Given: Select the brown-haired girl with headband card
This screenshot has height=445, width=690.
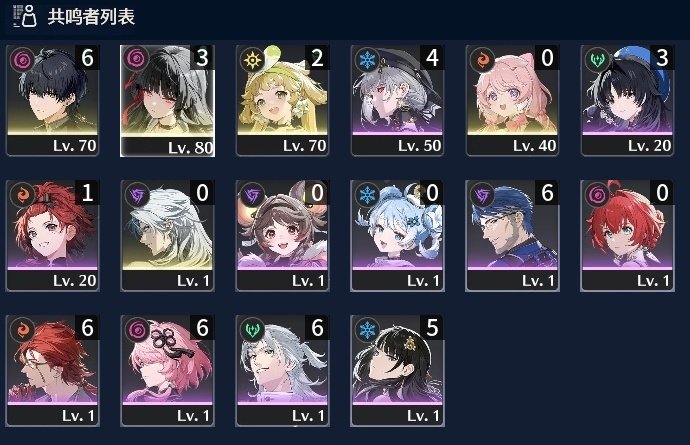Looking at the screenshot, I should point(283,235).
